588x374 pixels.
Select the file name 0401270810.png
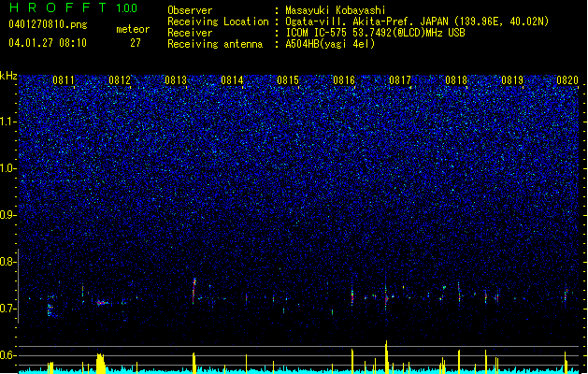[48, 24]
